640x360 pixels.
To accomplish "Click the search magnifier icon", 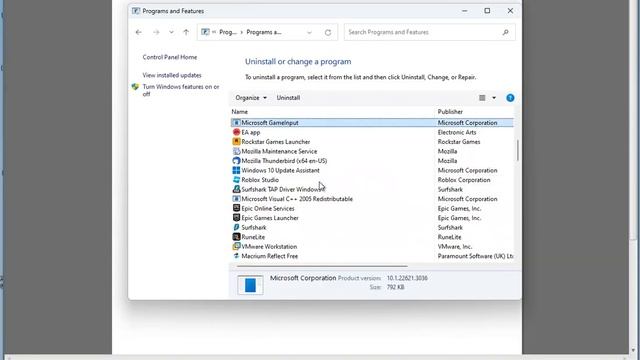I will click(x=505, y=32).
